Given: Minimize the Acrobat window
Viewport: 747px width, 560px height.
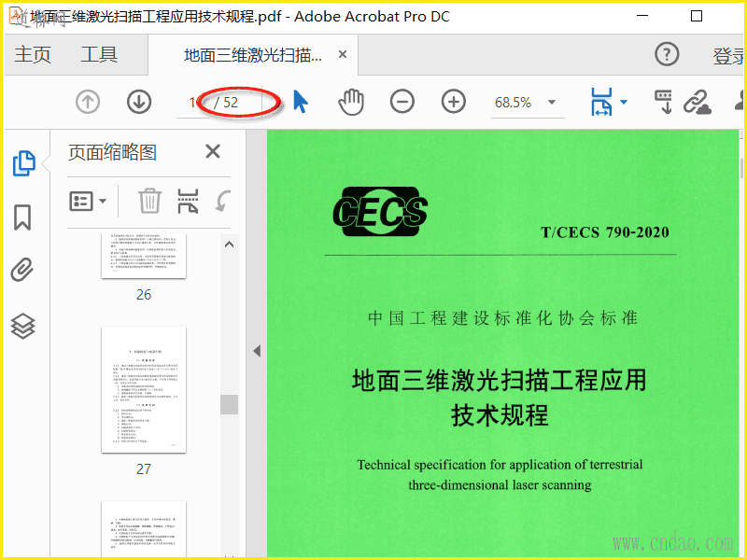Looking at the screenshot, I should tap(642, 16).
